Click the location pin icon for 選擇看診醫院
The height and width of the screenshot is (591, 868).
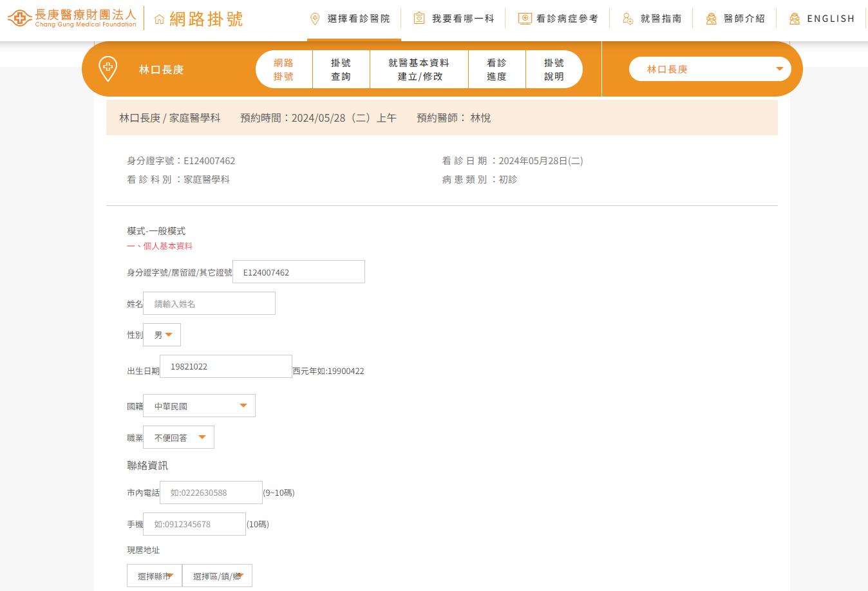point(315,19)
